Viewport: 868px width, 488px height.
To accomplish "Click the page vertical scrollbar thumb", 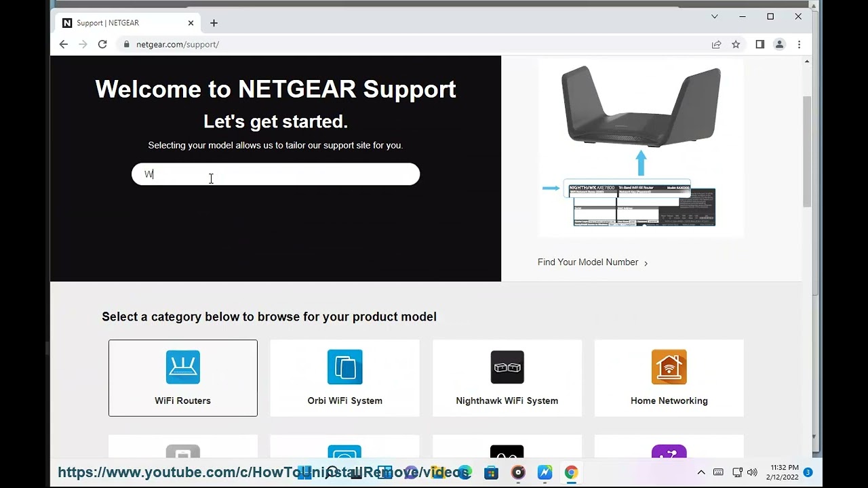I will [x=807, y=151].
